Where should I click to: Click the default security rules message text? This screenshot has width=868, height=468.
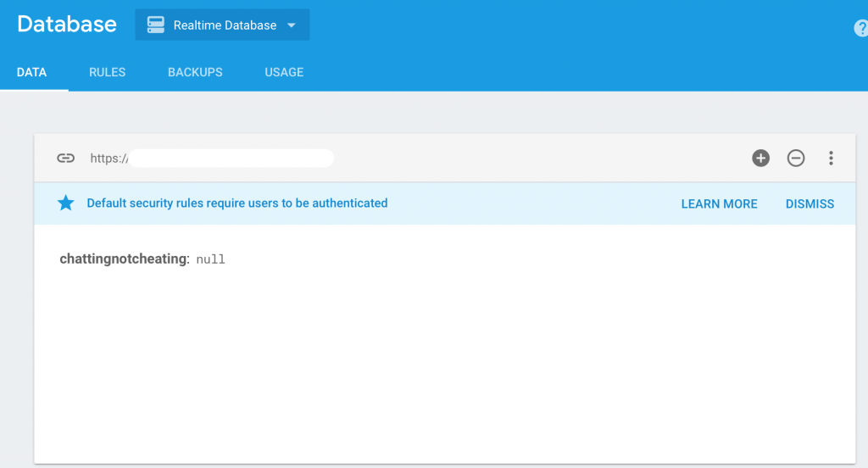pyautogui.click(x=237, y=203)
